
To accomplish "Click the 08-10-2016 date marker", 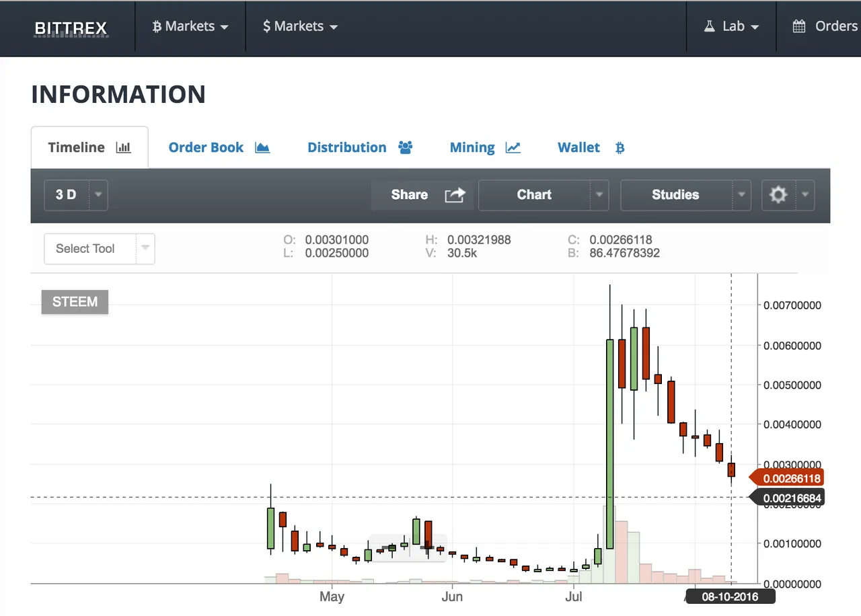I will click(731, 596).
